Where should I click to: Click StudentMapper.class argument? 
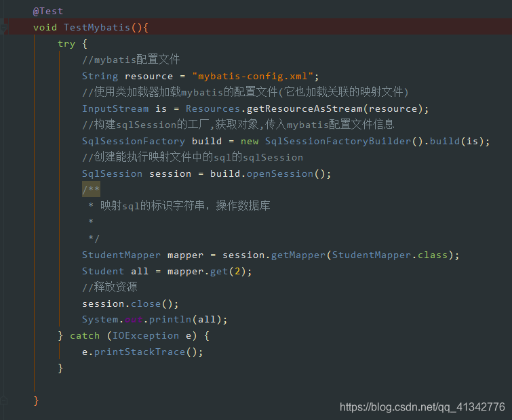coord(390,255)
